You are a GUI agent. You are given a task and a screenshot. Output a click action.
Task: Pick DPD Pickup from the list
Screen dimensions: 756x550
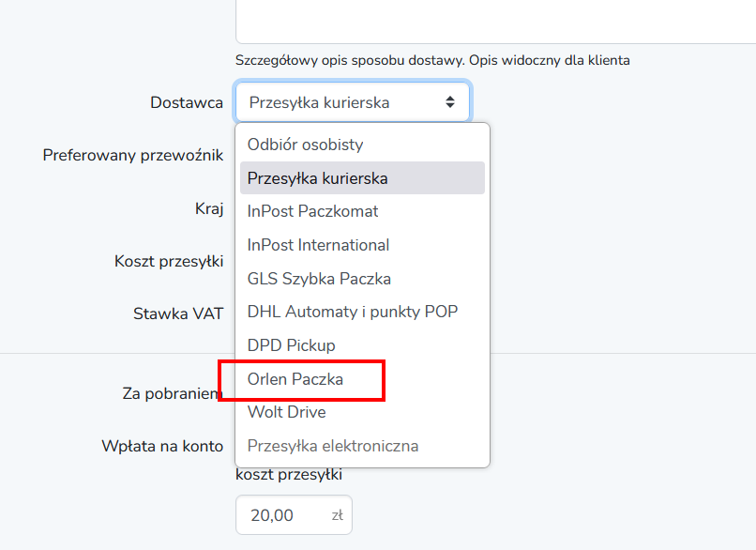[291, 345]
